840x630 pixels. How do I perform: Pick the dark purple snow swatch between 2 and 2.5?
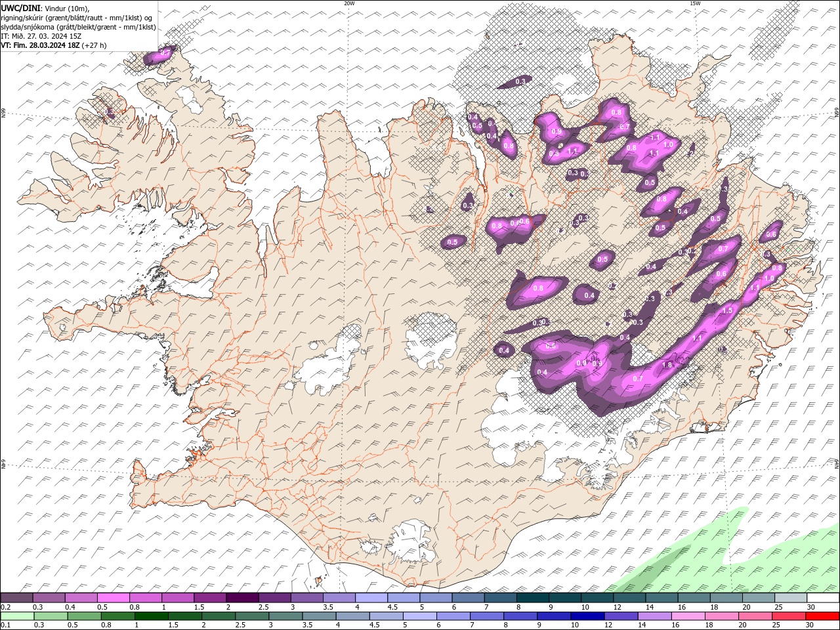(242, 598)
